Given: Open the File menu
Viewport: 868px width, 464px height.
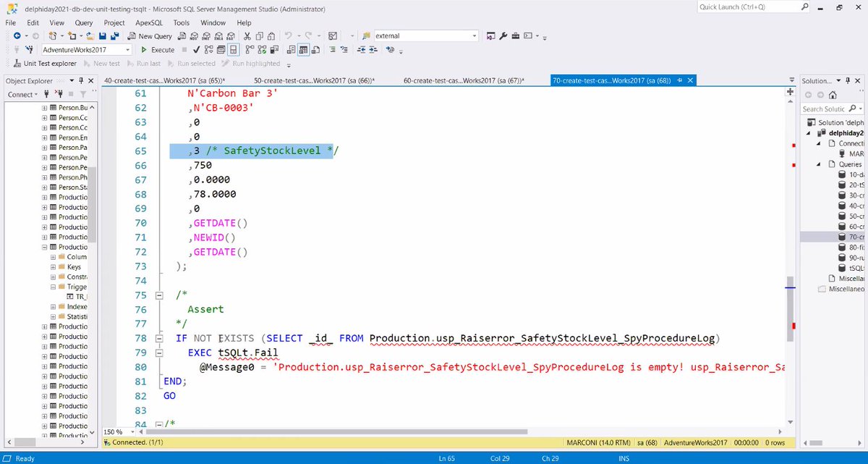Looking at the screenshot, I should point(12,22).
